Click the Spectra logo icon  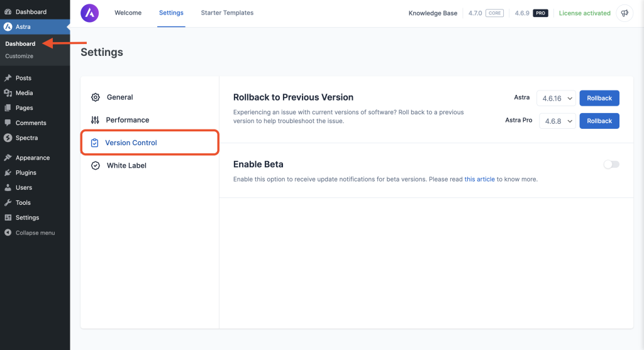pyautogui.click(x=8, y=138)
